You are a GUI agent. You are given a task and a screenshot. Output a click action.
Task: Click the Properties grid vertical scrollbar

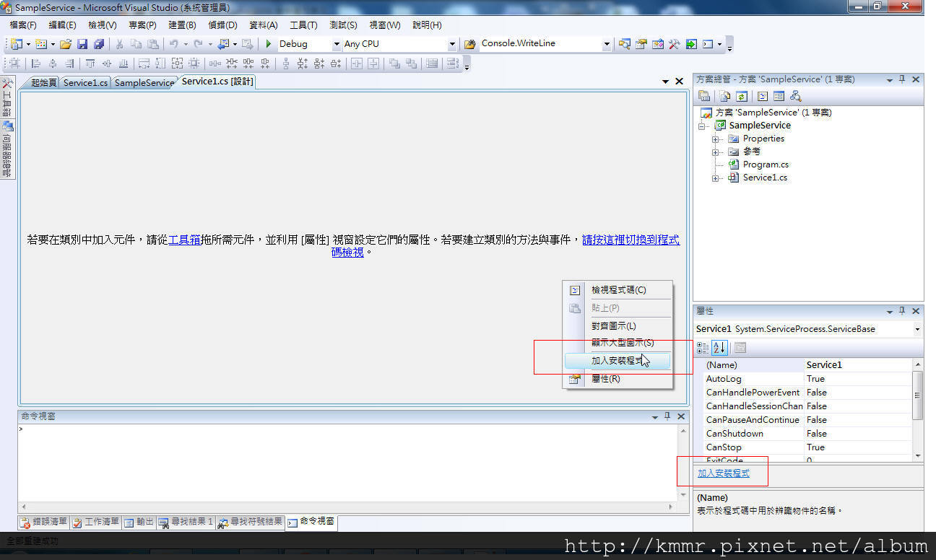[917, 411]
